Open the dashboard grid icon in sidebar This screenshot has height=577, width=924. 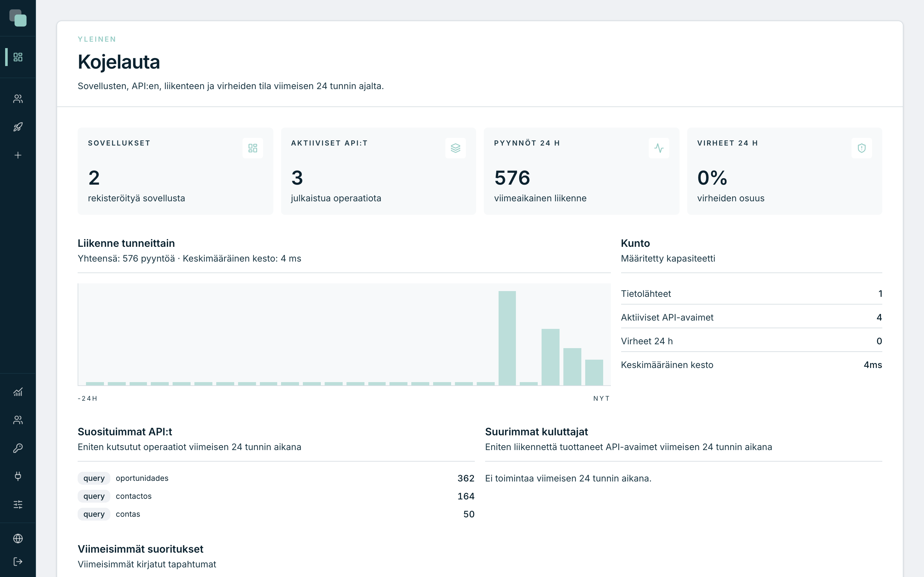18,57
